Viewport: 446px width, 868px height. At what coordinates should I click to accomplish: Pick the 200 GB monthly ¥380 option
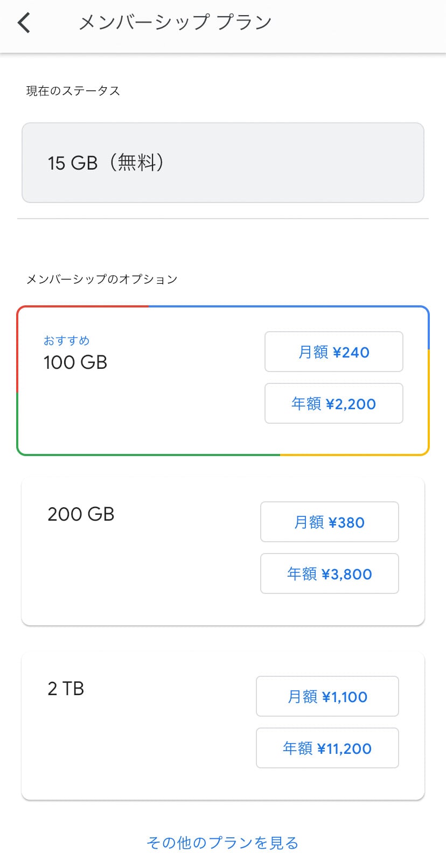point(329,522)
